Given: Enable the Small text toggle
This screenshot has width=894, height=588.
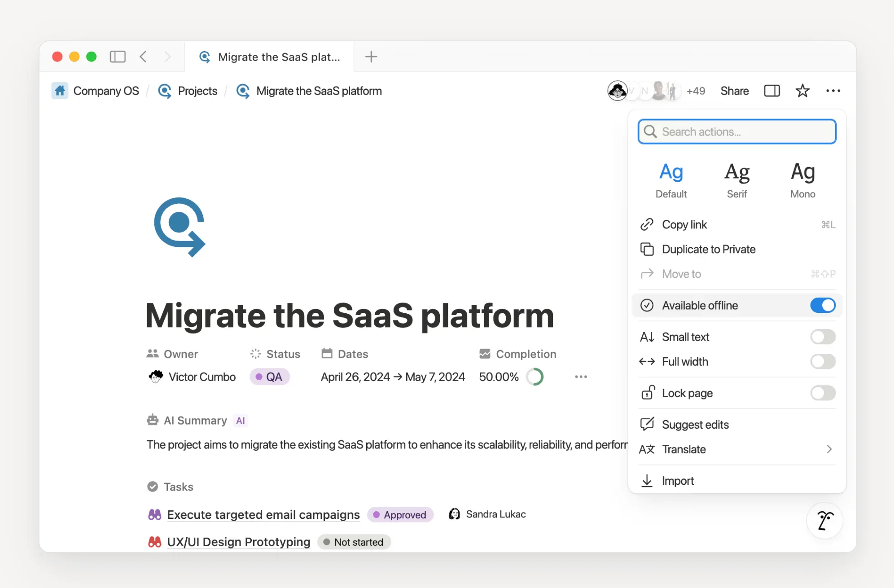Looking at the screenshot, I should (823, 337).
